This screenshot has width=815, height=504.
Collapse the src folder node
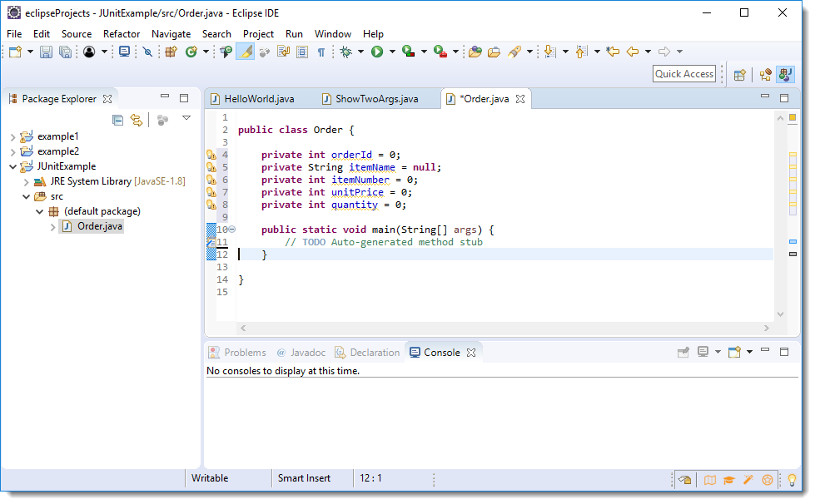(26, 197)
